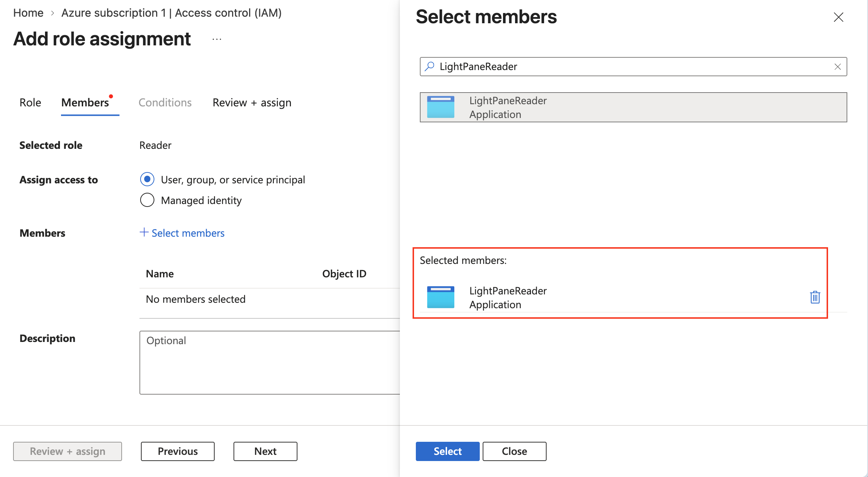
Task: Open Azure subscription 1 Access control breadcrumb
Action: tap(171, 13)
